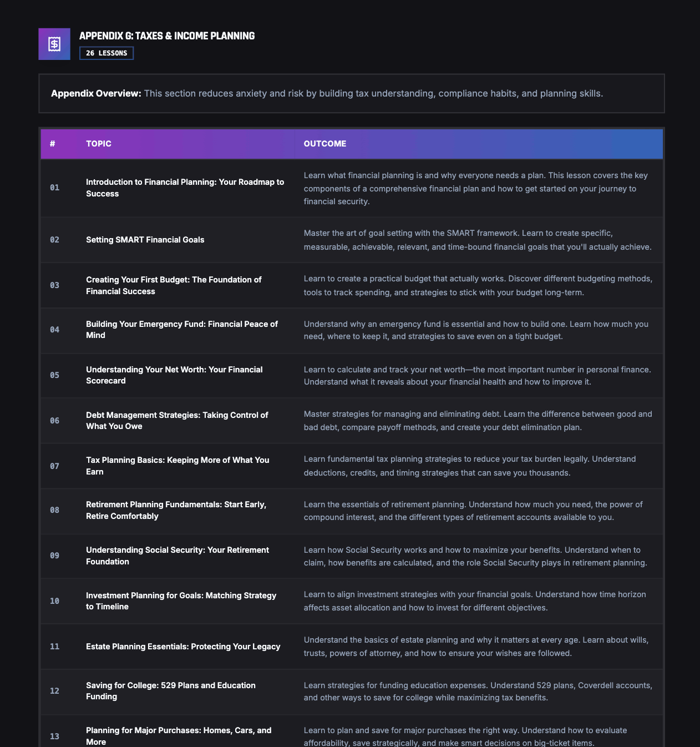Viewport: 700px width, 747px height.
Task: Open lesson "Introduction to Financial Planning"
Action: [x=185, y=188]
